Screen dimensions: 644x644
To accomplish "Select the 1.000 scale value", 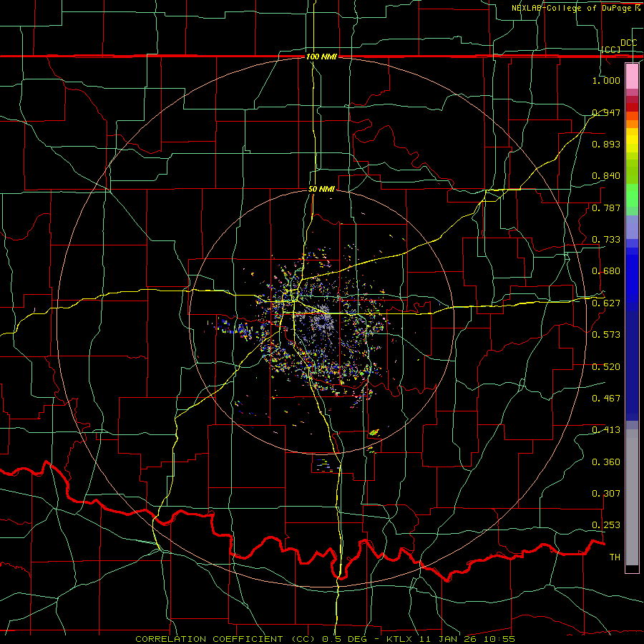I will pyautogui.click(x=606, y=80).
